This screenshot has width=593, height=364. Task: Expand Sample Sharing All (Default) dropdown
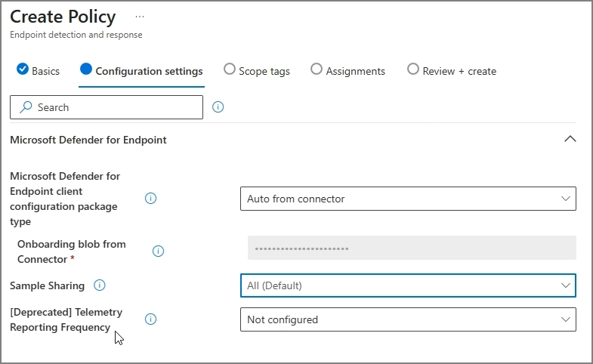pyautogui.click(x=408, y=285)
